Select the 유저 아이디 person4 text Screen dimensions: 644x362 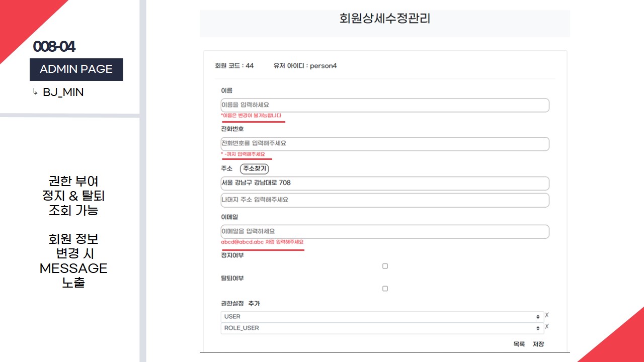pyautogui.click(x=305, y=66)
